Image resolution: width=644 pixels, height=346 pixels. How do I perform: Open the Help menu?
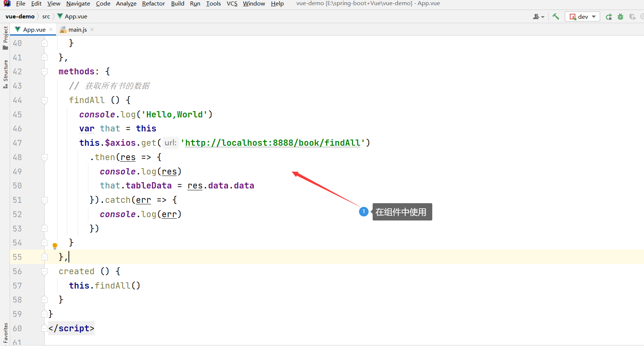pos(277,4)
